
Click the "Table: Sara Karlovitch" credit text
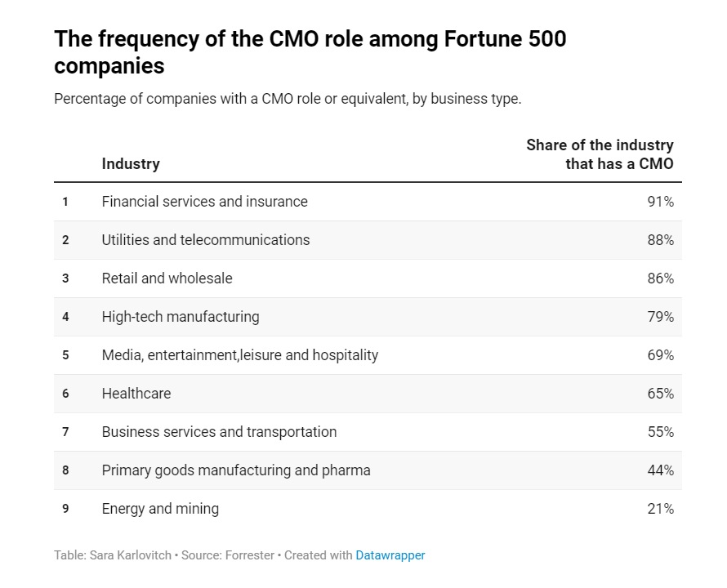[x=111, y=555]
